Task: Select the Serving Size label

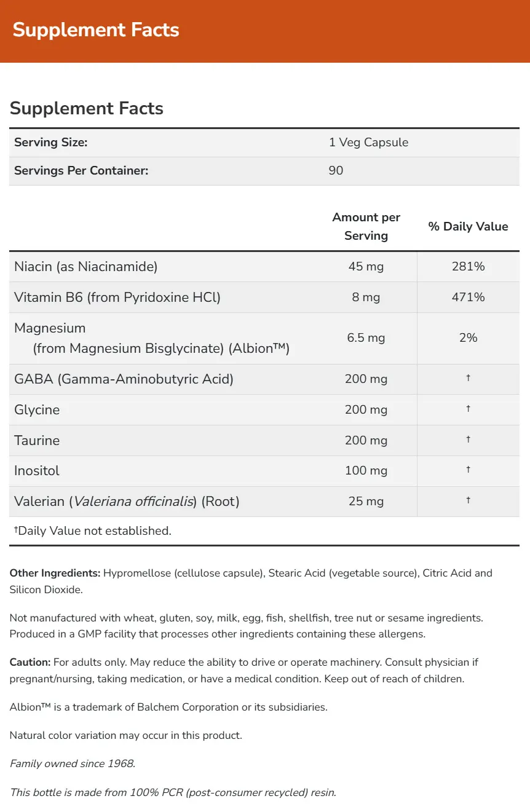Action: coord(51,143)
